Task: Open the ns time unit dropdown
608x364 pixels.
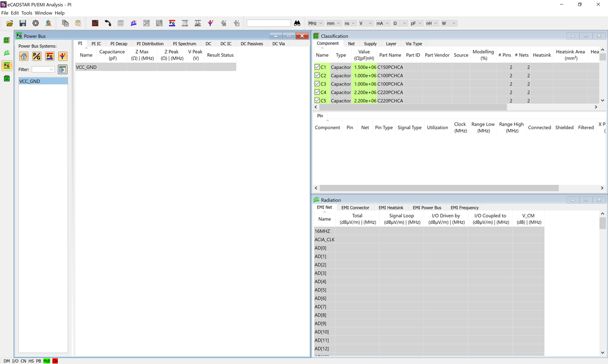Action: click(x=349, y=23)
